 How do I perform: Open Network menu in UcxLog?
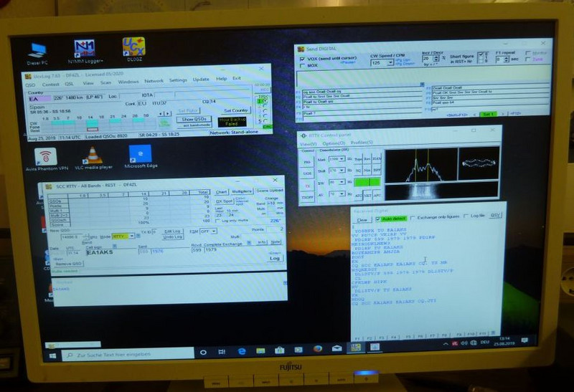point(154,81)
